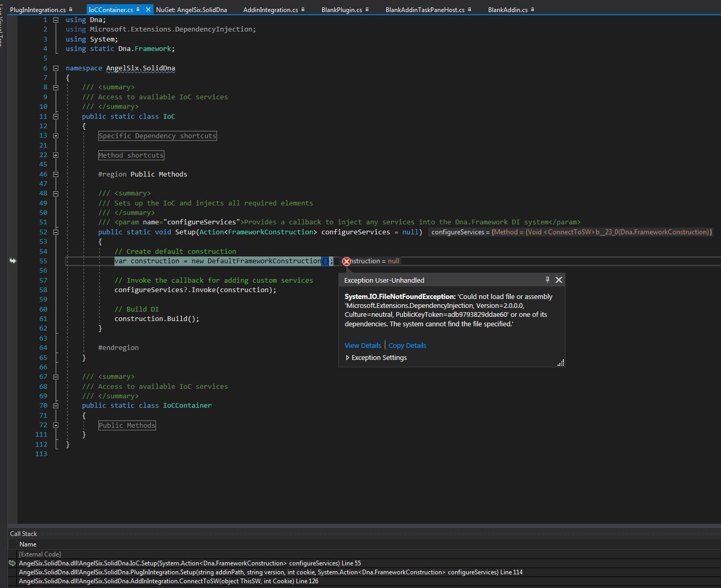Click the View Details link

tap(363, 345)
